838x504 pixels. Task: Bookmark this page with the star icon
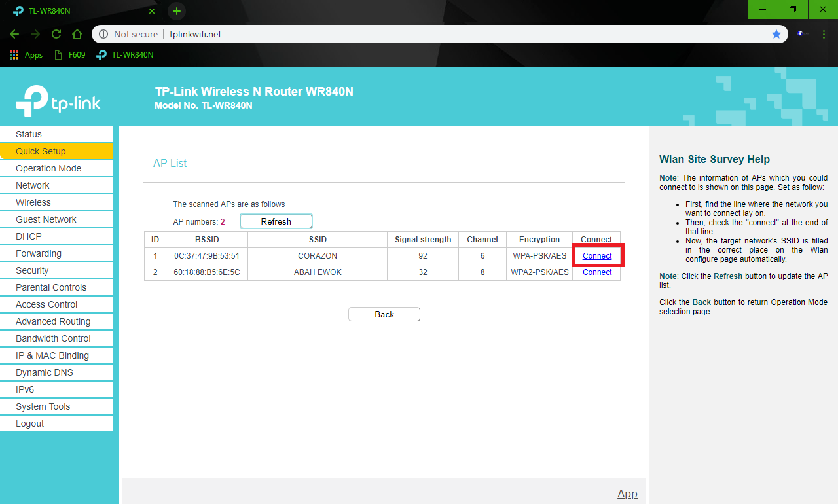point(776,34)
